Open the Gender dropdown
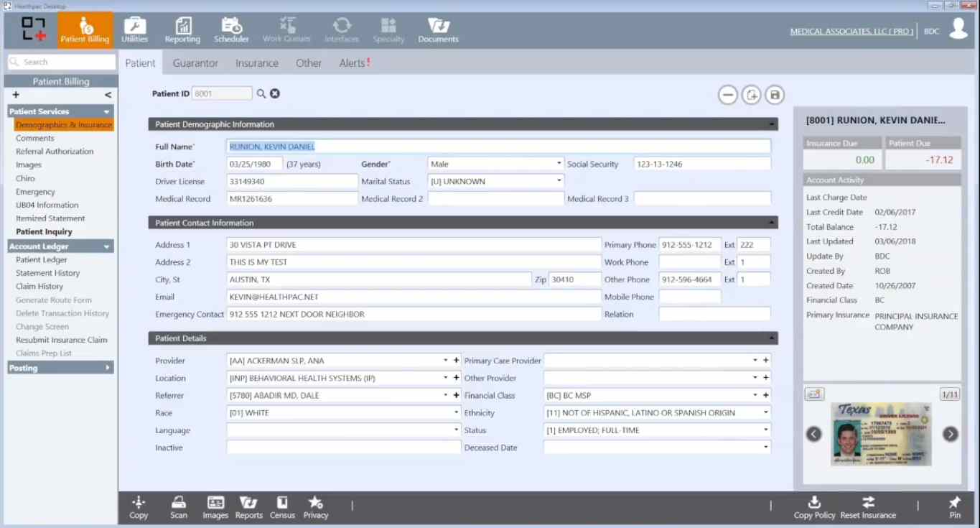Image resolution: width=980 pixels, height=528 pixels. (559, 164)
